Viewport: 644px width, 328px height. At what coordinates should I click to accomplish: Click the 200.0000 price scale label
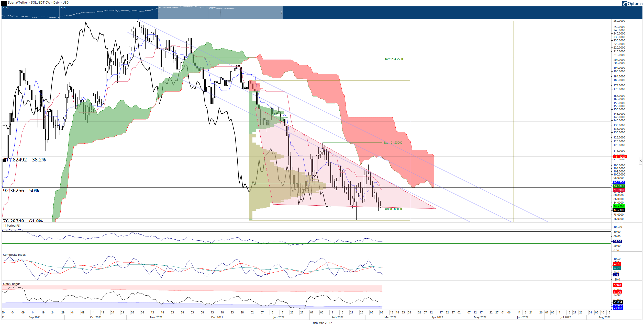click(619, 63)
